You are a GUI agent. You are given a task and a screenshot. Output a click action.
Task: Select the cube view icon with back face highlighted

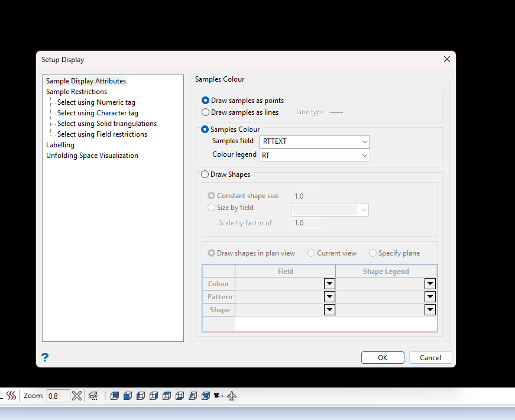click(115, 396)
